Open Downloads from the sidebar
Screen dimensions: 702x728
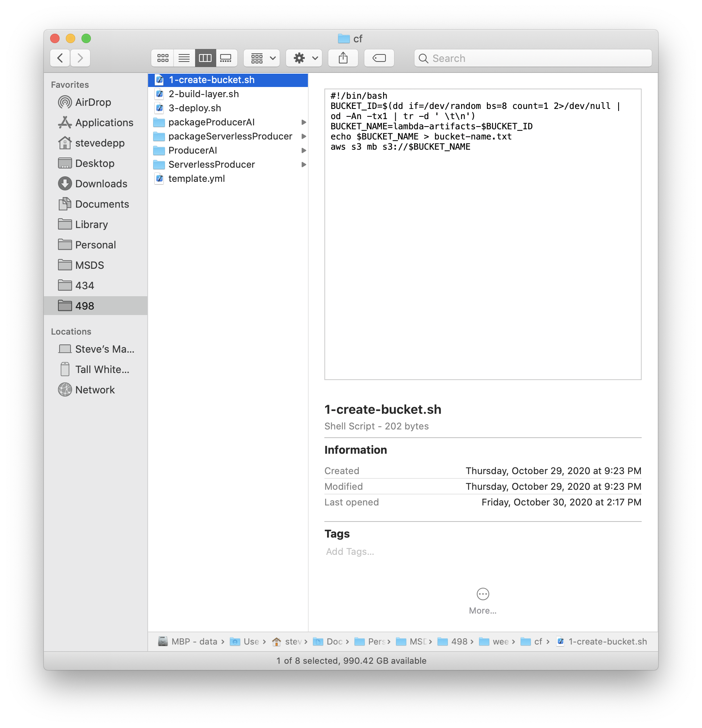[x=101, y=183]
